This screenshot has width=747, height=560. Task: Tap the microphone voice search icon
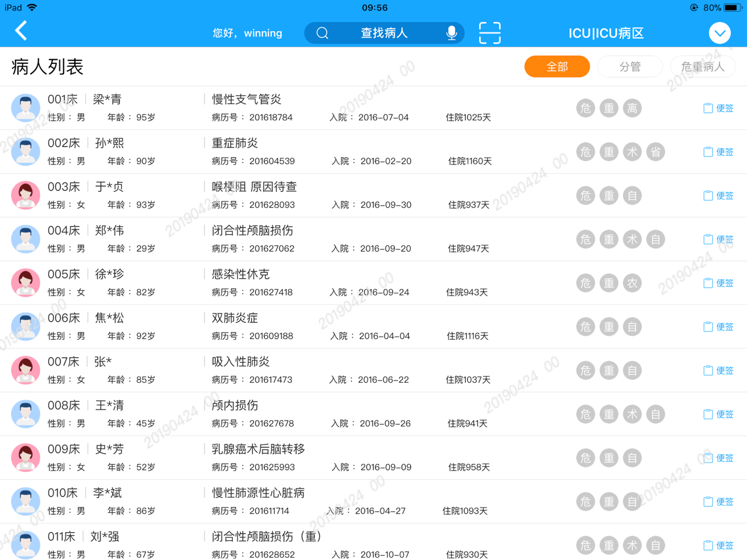(451, 33)
